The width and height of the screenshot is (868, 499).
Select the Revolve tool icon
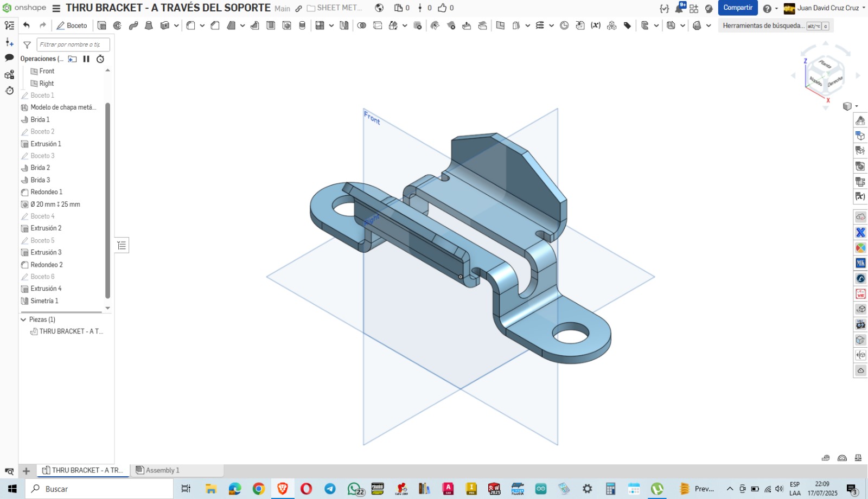[x=117, y=25]
